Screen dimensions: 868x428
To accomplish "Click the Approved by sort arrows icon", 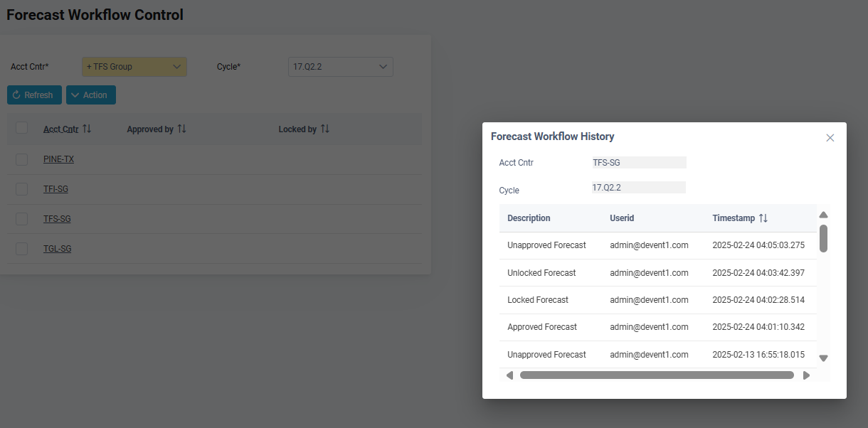I will pos(181,129).
